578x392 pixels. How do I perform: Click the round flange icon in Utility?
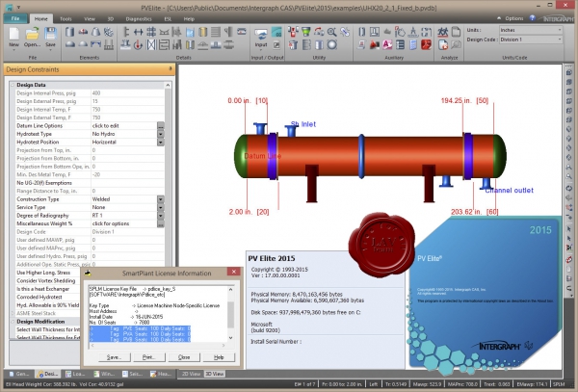(331, 44)
